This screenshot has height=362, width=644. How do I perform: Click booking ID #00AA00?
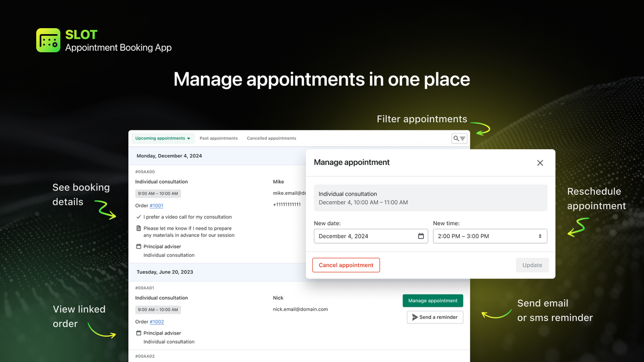145,172
